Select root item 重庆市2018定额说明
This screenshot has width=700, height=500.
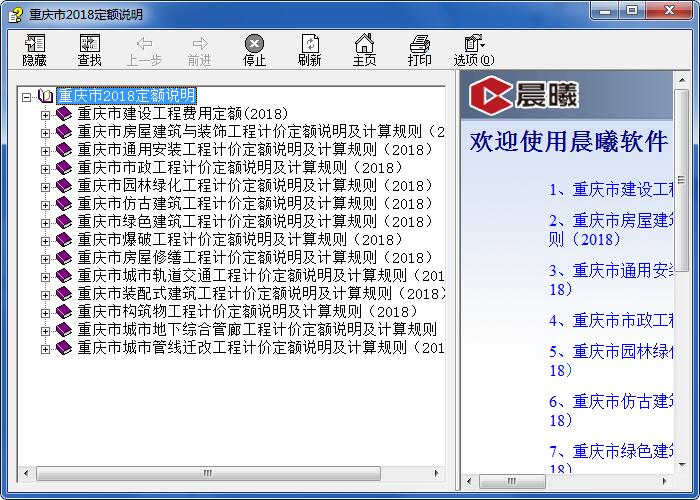(126, 96)
